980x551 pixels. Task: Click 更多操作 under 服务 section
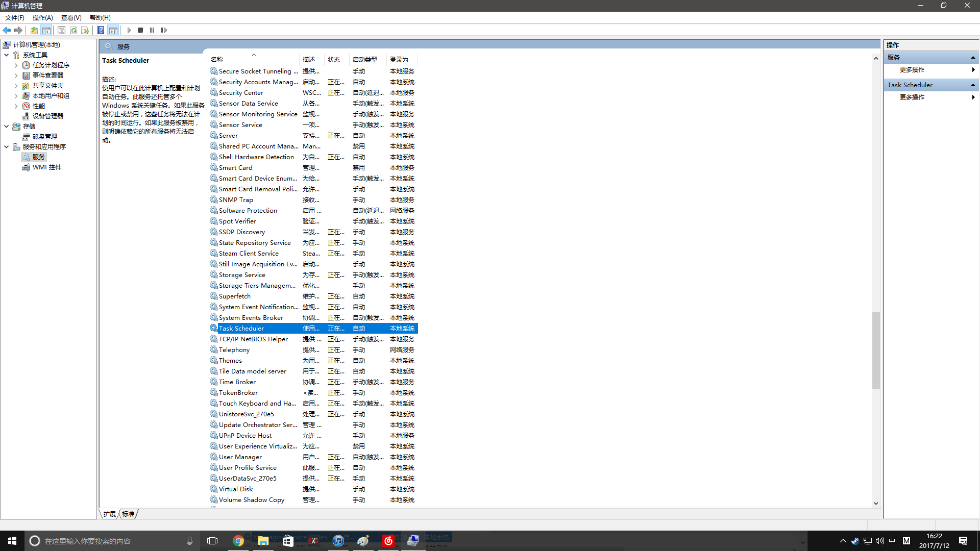pyautogui.click(x=912, y=70)
